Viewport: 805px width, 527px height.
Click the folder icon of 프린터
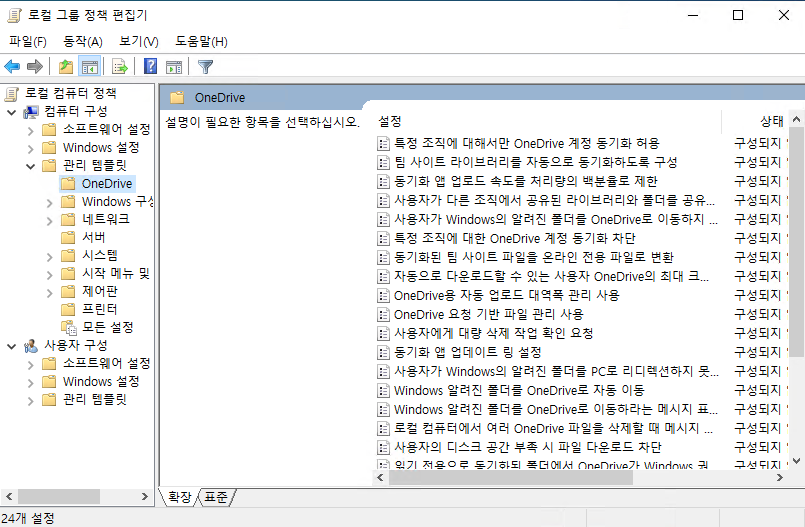pos(68,309)
